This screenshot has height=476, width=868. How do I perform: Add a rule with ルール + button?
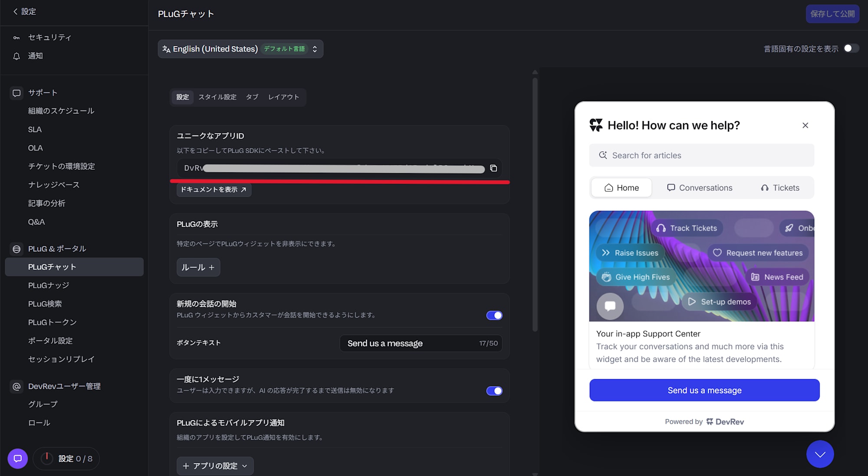click(198, 267)
